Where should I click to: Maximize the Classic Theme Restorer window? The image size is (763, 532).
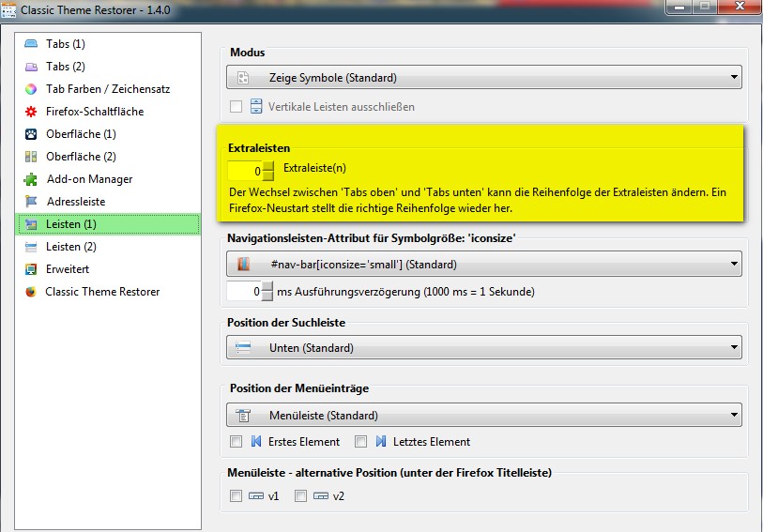point(705,8)
